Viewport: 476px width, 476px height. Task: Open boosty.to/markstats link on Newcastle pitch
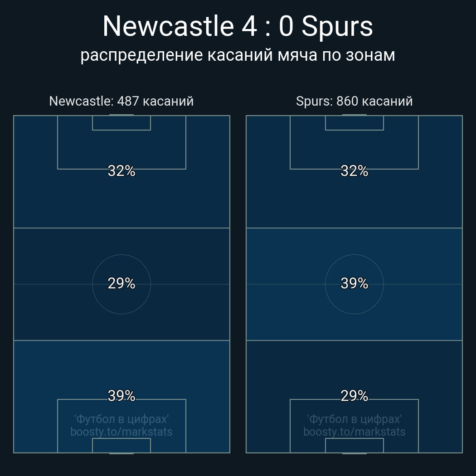click(121, 432)
